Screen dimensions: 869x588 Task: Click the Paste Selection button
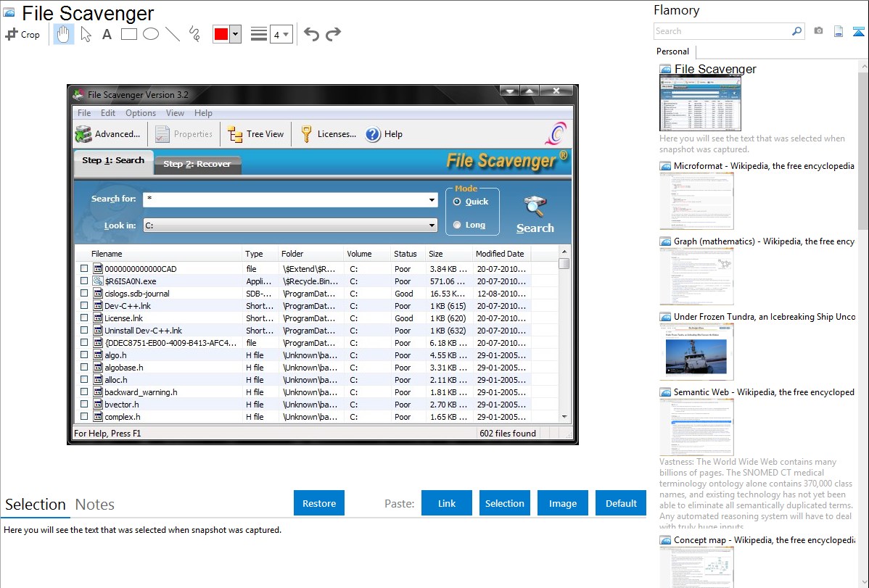504,503
